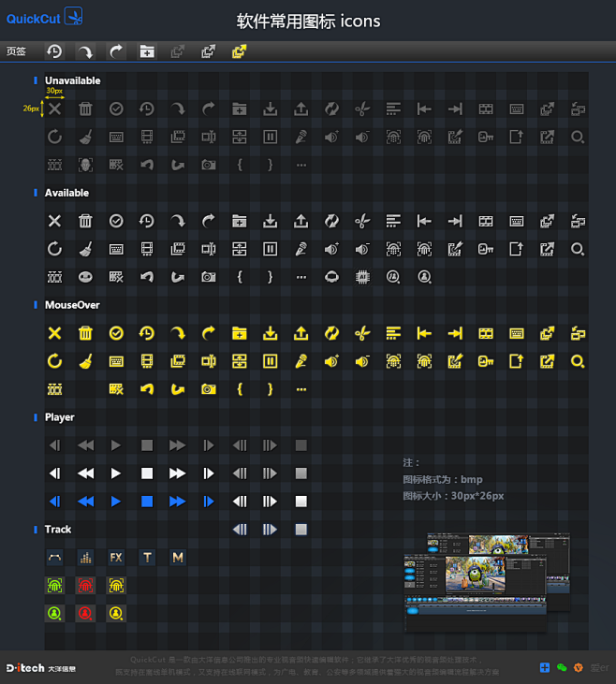Select the white microphone icon in Available section
The image size is (616, 684).
301,249
